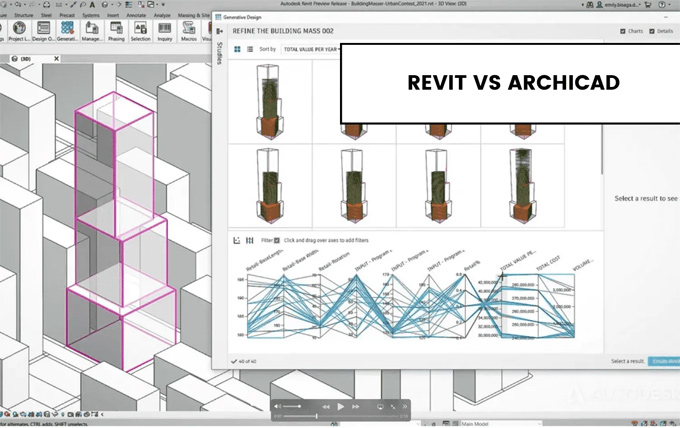This screenshot has width=680, height=428.
Task: Open the Main Model dropdown in status bar
Action: 500,424
